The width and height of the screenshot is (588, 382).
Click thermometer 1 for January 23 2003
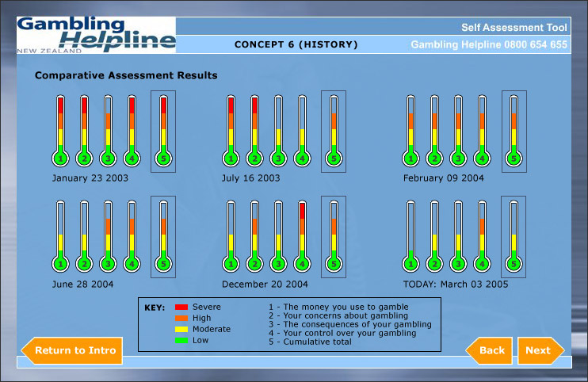coord(60,132)
